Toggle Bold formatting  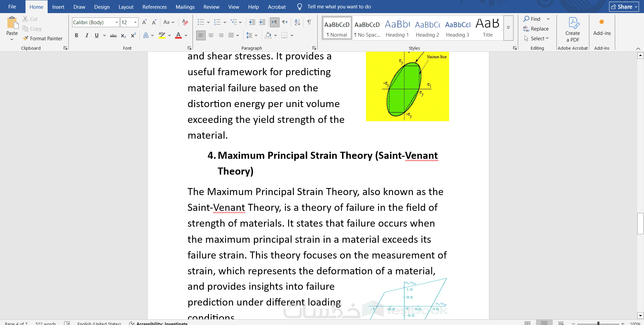point(76,36)
